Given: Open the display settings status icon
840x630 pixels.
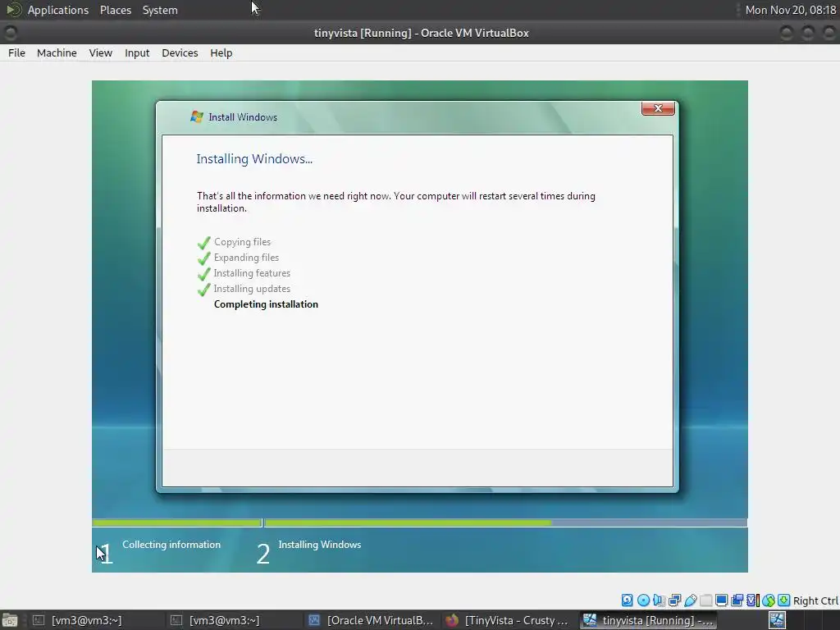Looking at the screenshot, I should point(722,600).
